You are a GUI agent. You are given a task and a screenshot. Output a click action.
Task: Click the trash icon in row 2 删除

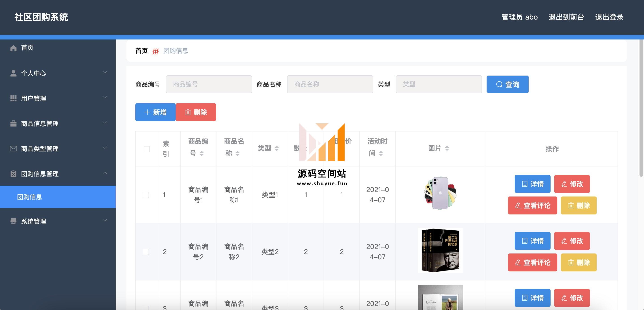571,262
